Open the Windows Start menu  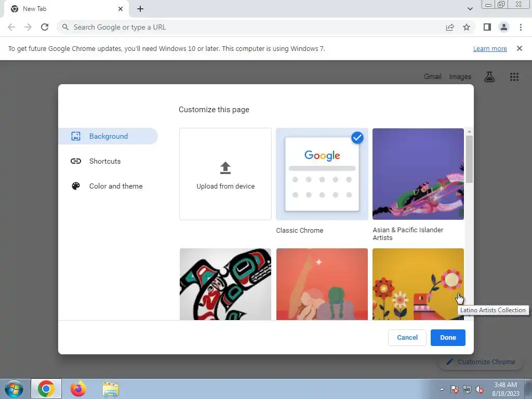[14, 389]
